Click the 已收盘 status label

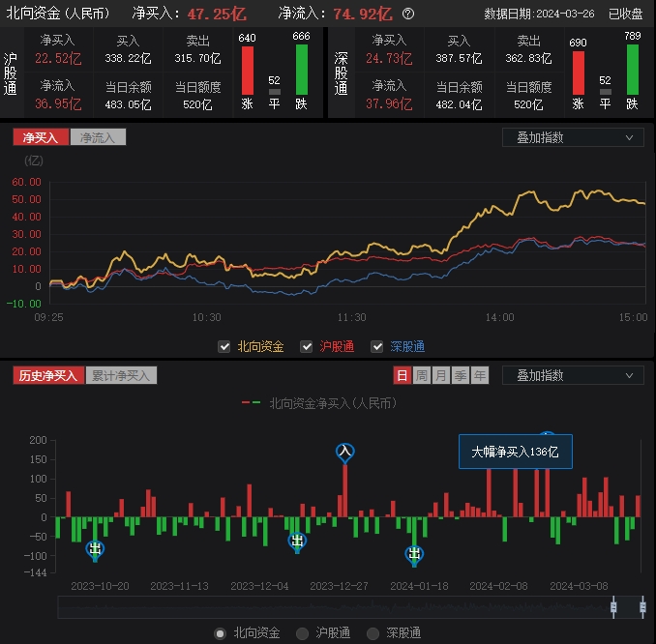[625, 14]
